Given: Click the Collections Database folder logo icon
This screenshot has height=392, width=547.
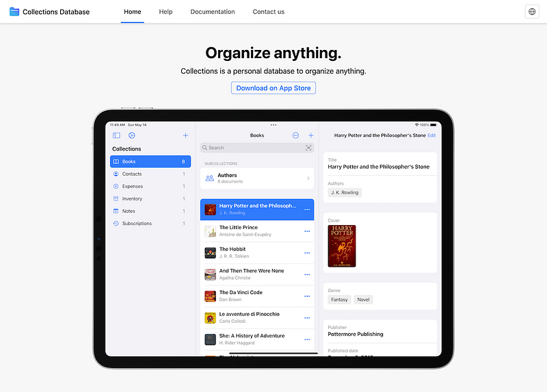Looking at the screenshot, I should tap(14, 12).
